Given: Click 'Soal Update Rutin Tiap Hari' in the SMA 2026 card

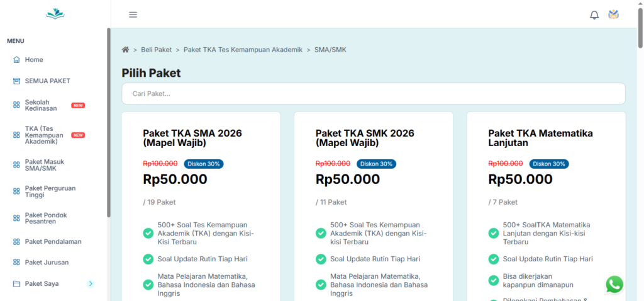Looking at the screenshot, I should coord(203,259).
